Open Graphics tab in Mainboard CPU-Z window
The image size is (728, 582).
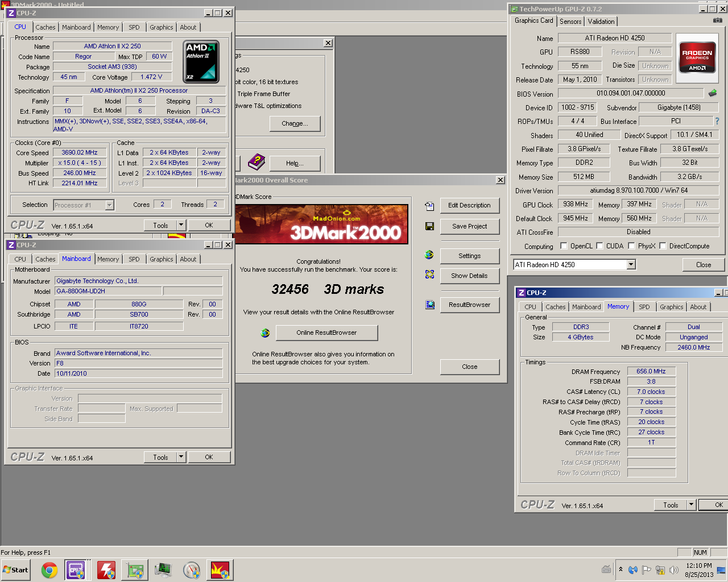point(162,259)
